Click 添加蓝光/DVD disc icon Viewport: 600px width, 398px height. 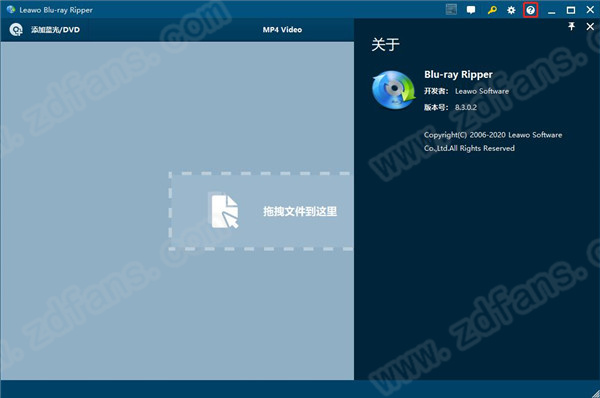pos(16,29)
